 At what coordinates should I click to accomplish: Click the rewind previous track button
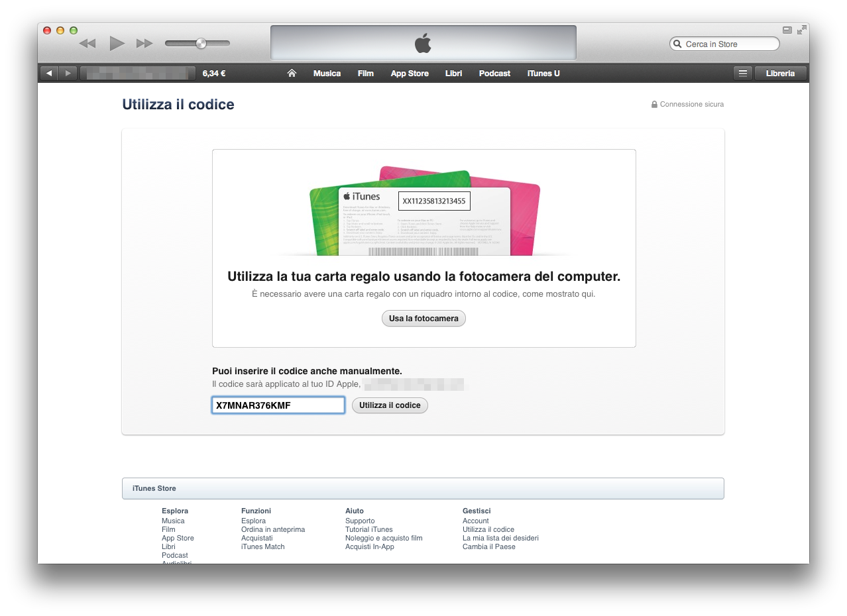click(x=87, y=44)
